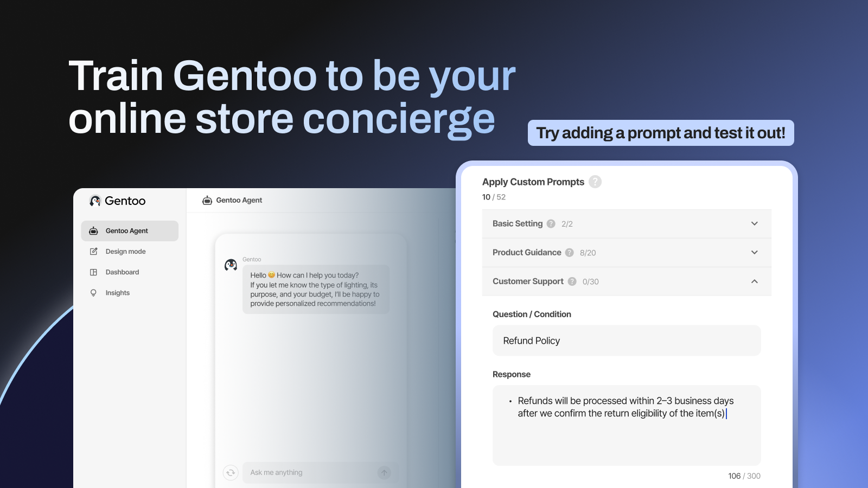The width and height of the screenshot is (868, 488).
Task: Expand the Product Guidance section chevron
Action: tap(754, 253)
